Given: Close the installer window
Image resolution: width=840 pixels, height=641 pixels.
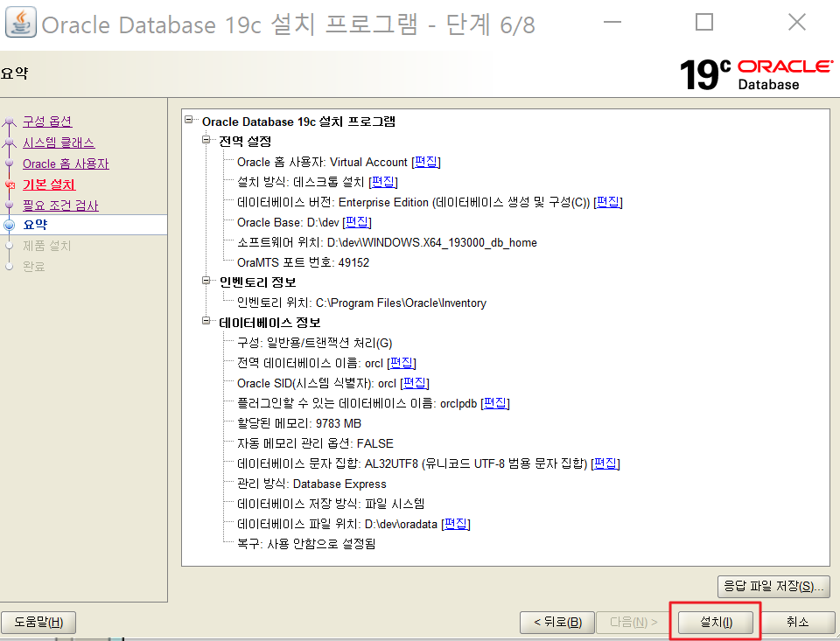Looking at the screenshot, I should tap(797, 23).
